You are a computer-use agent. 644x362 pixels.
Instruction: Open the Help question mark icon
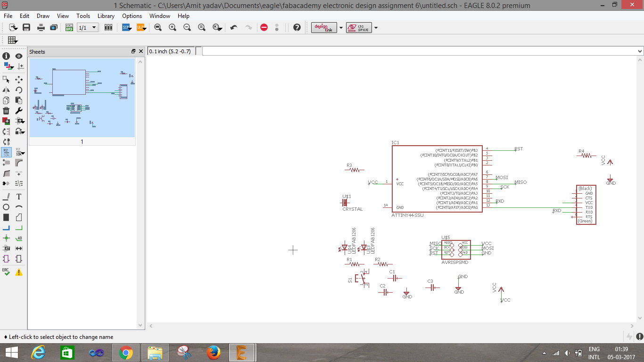click(x=297, y=27)
